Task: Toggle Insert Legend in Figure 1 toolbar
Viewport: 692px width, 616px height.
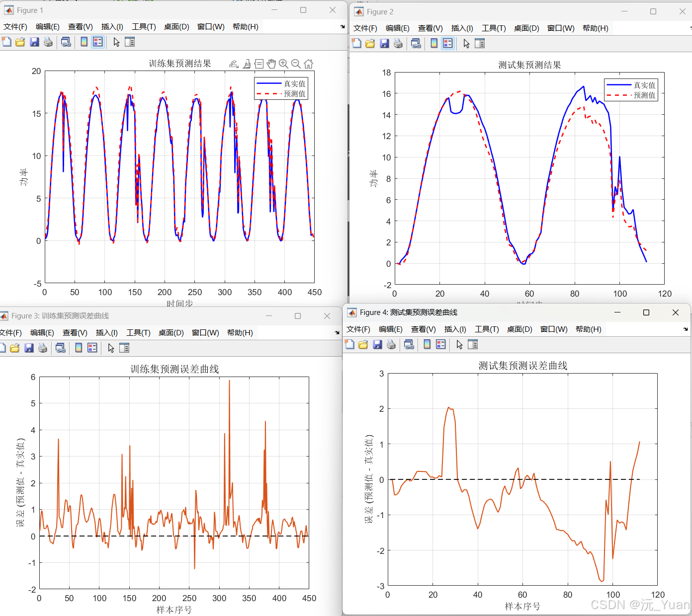Action: tap(98, 42)
